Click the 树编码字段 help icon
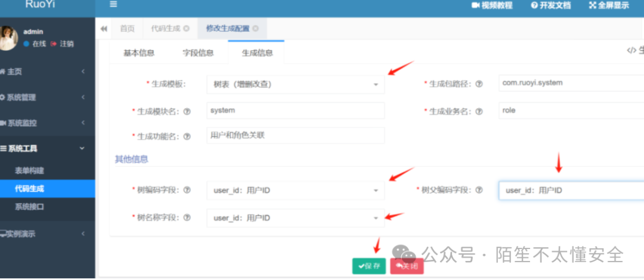Image resolution: width=644 pixels, height=280 pixels. point(187,189)
